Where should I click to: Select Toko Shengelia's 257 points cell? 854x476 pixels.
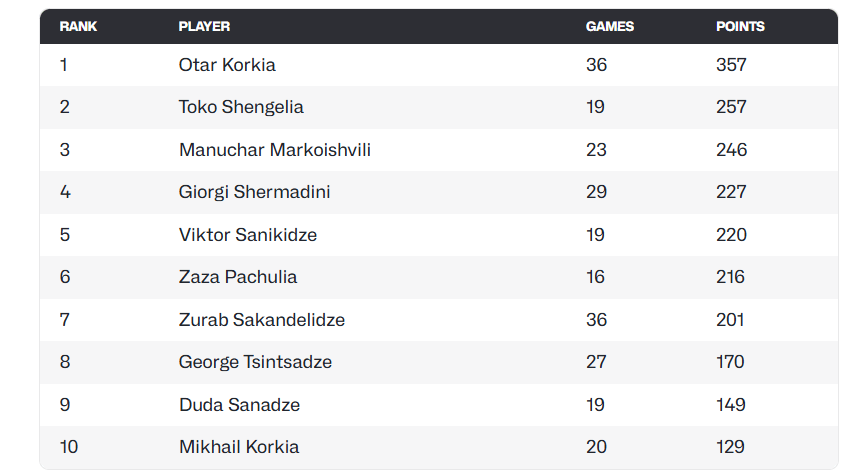pos(731,107)
